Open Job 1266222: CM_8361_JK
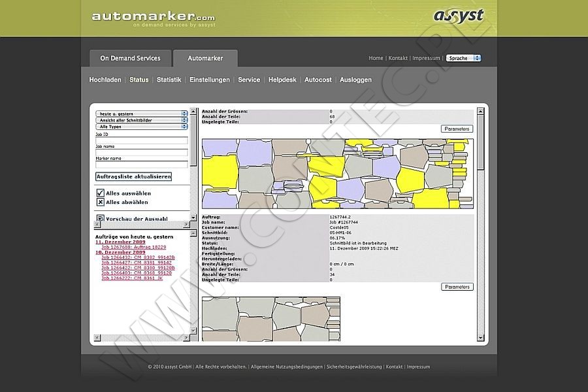The image size is (588, 392). pyautogui.click(x=132, y=278)
